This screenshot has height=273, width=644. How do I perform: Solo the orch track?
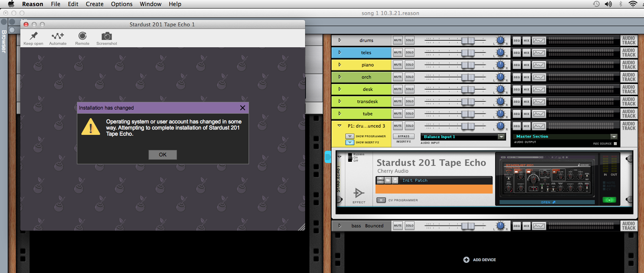tap(410, 77)
